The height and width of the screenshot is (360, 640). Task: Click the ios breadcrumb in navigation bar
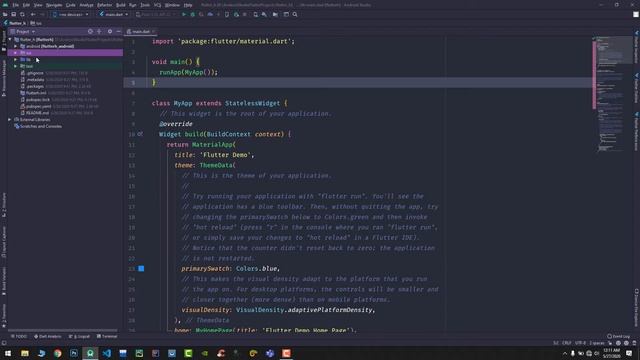(36, 23)
